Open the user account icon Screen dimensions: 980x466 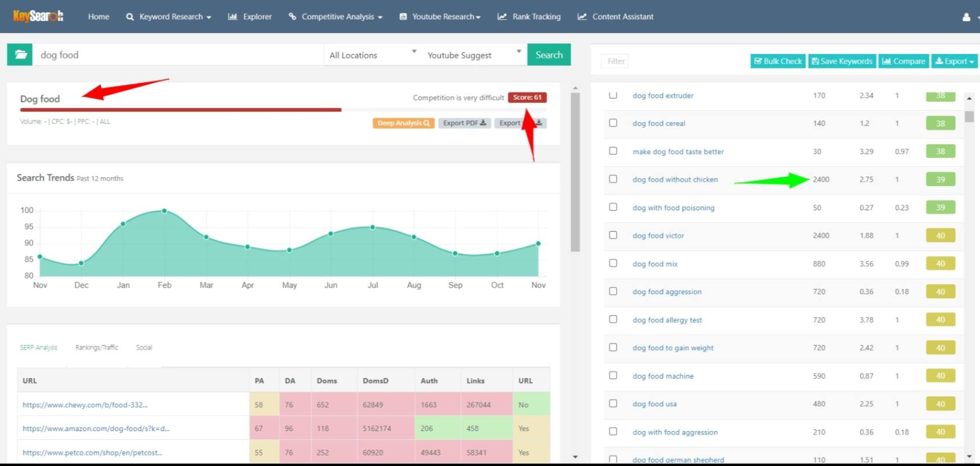966,17
